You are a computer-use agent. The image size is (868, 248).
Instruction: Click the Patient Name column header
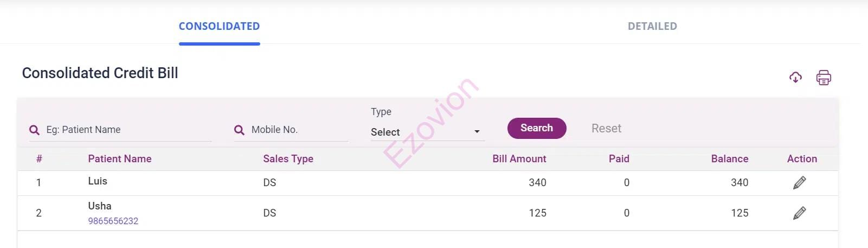coord(120,159)
